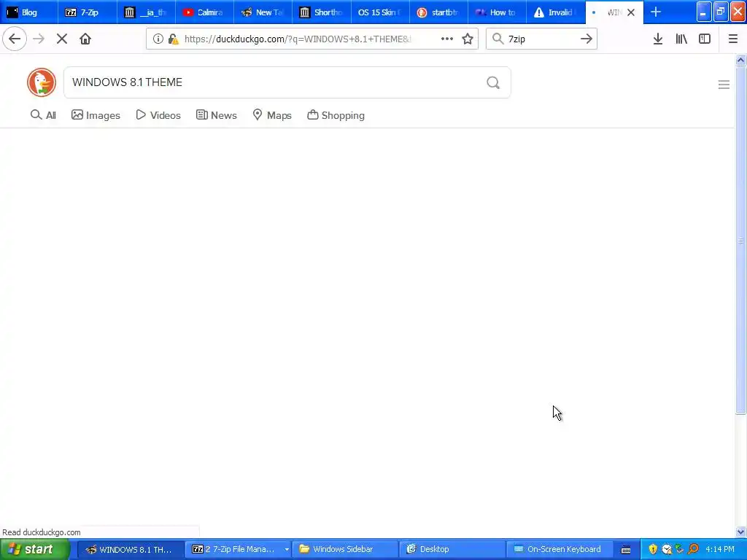747x560 pixels.
Task: Switch to the Shortho archive tab
Action: [x=322, y=12]
